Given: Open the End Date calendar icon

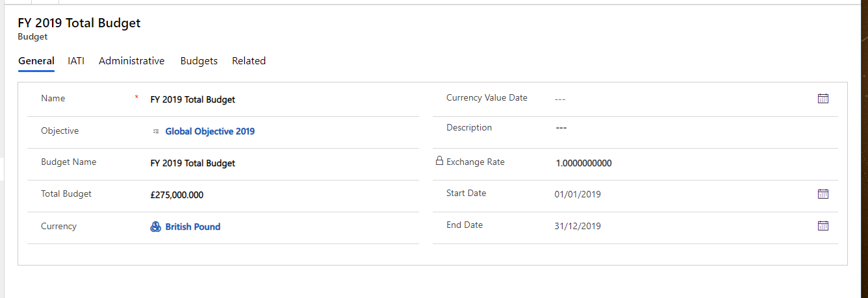Looking at the screenshot, I should tap(823, 226).
